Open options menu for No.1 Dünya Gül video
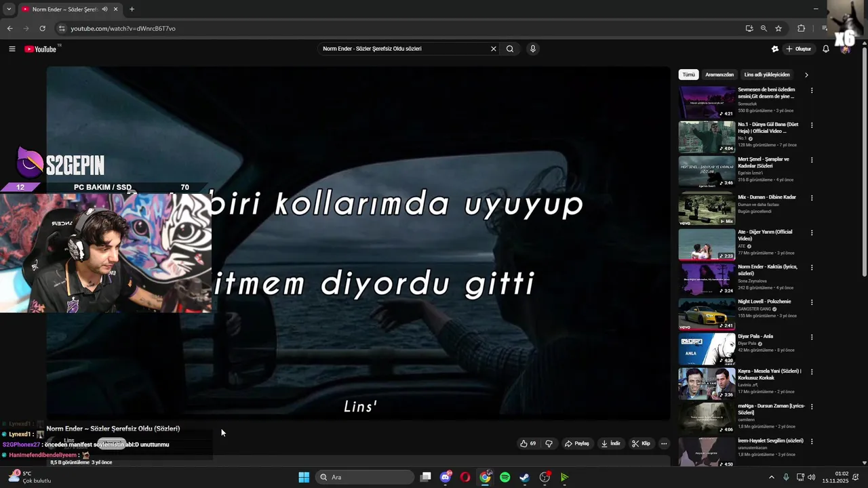Image resolution: width=868 pixels, height=488 pixels. 812,125
